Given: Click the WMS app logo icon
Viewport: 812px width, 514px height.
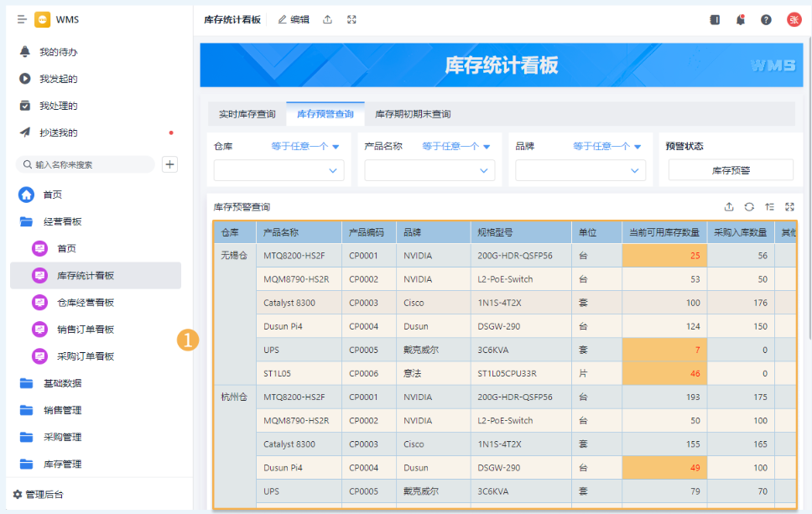Looking at the screenshot, I should [x=42, y=19].
